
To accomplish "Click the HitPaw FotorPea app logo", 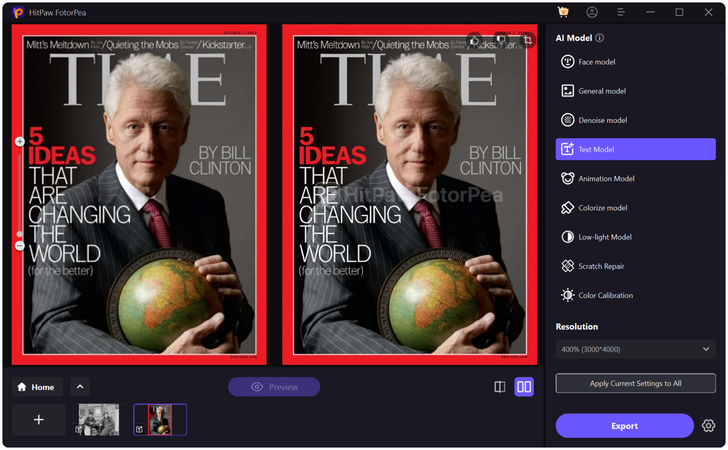I will coord(18,13).
